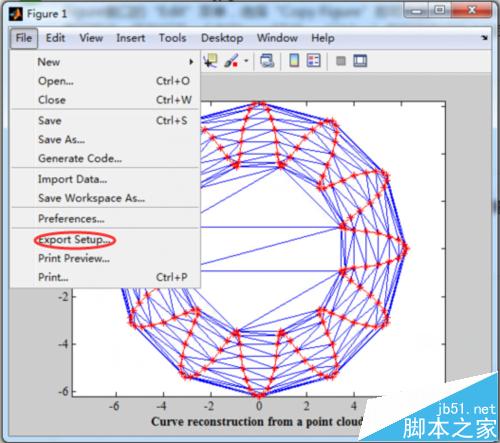Open the Window menu
The height and width of the screenshot is (443, 500).
(277, 38)
